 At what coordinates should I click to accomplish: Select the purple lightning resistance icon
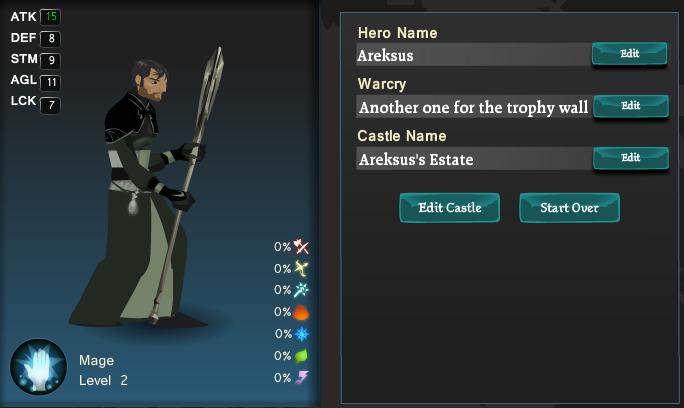click(301, 377)
